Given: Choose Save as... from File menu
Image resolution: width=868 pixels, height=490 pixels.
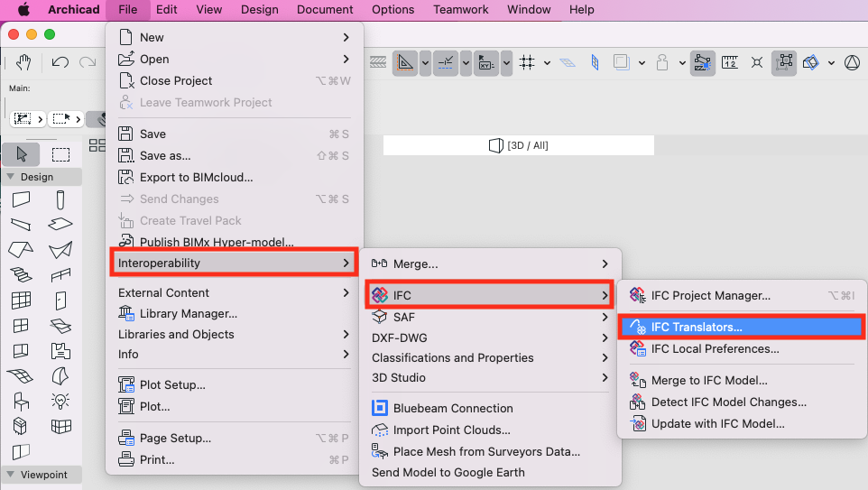Looking at the screenshot, I should point(165,155).
